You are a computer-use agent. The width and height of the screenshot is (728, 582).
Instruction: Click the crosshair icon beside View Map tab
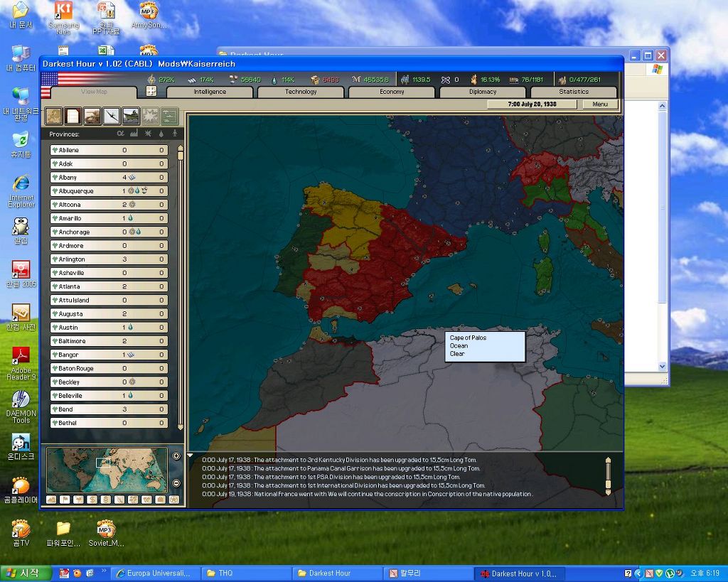pos(151,91)
